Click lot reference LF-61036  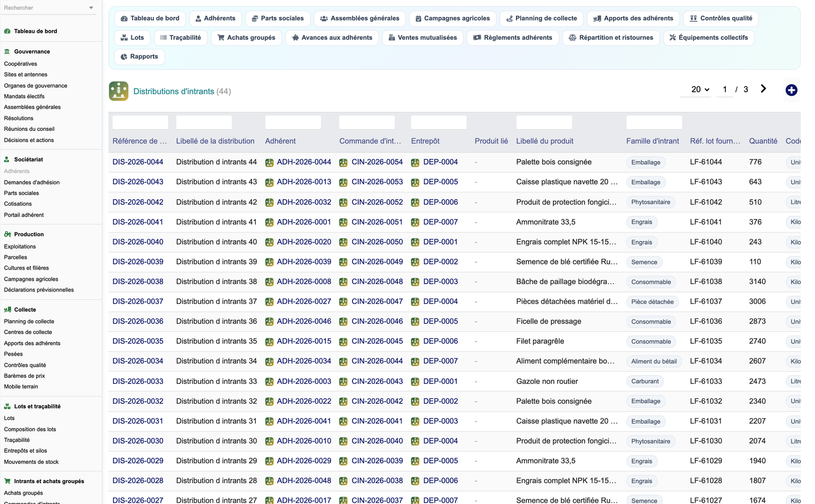click(706, 321)
